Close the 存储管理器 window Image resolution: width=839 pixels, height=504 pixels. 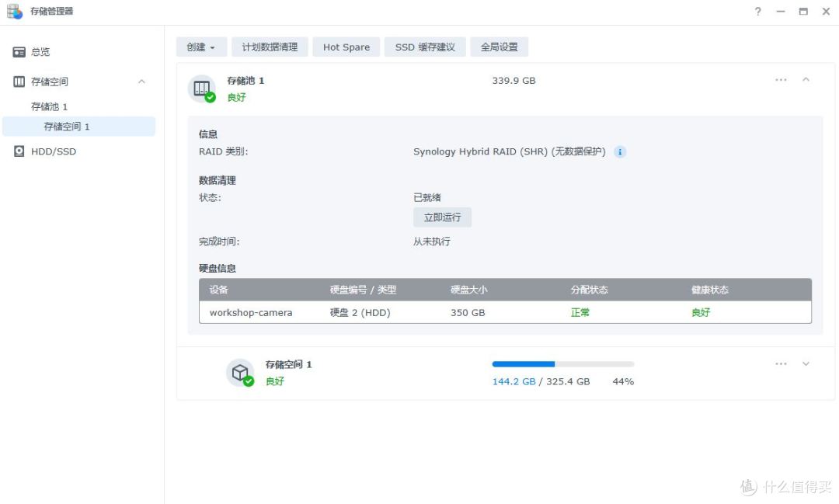(x=826, y=11)
